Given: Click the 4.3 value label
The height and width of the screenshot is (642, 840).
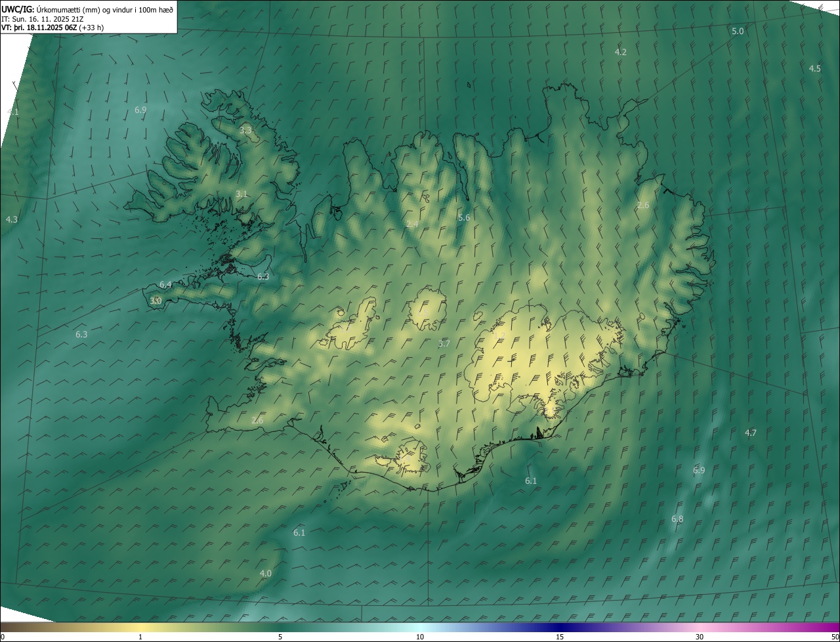Looking at the screenshot, I should coord(11,219).
